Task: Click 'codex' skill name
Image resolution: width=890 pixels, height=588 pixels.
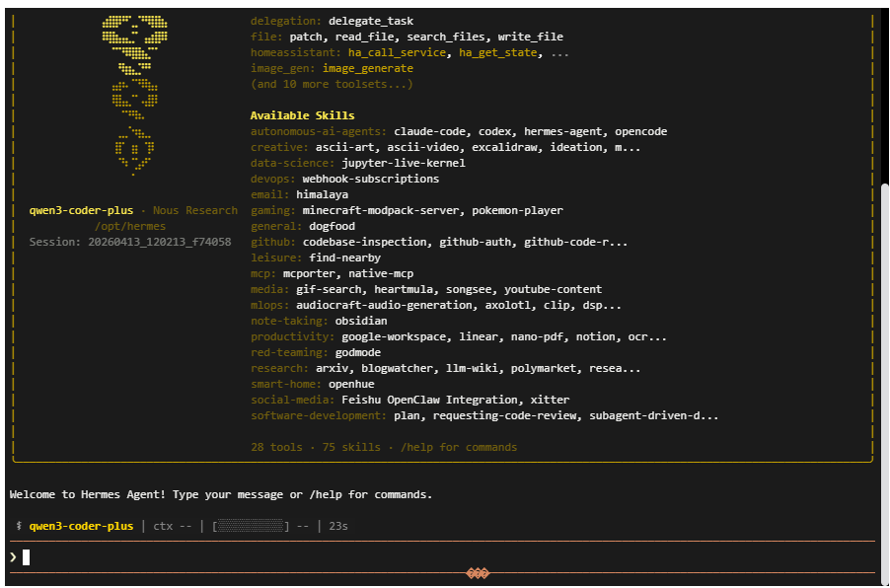Action: 495,131
